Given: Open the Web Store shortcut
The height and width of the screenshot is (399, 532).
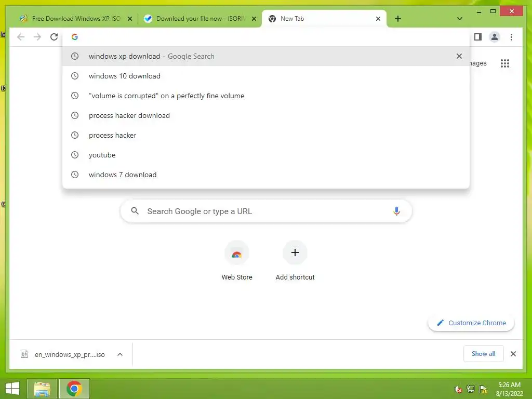Looking at the screenshot, I should [237, 261].
